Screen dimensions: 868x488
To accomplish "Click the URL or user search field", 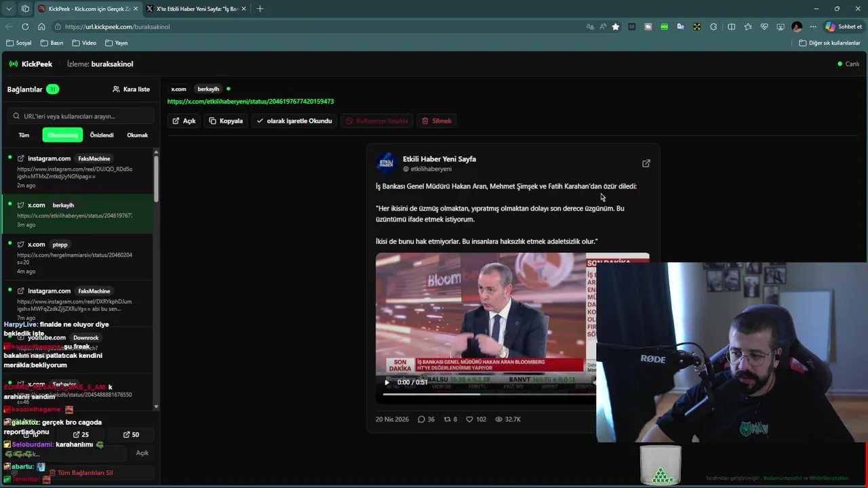I will click(80, 116).
